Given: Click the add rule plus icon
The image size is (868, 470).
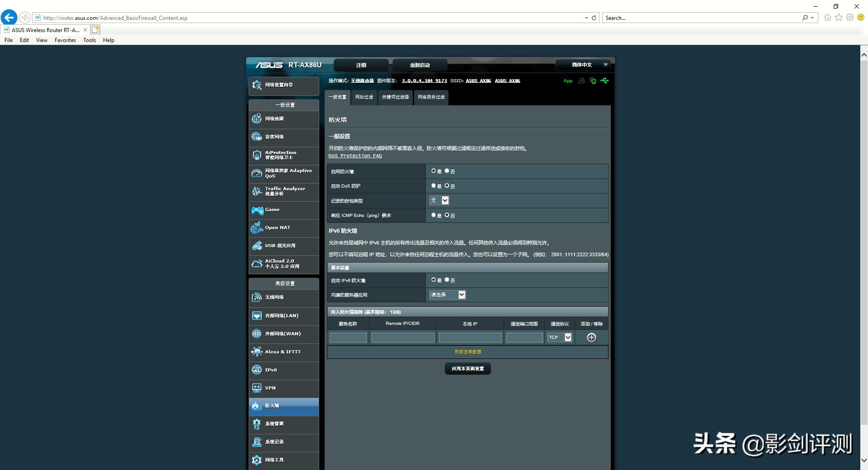Looking at the screenshot, I should point(591,338).
